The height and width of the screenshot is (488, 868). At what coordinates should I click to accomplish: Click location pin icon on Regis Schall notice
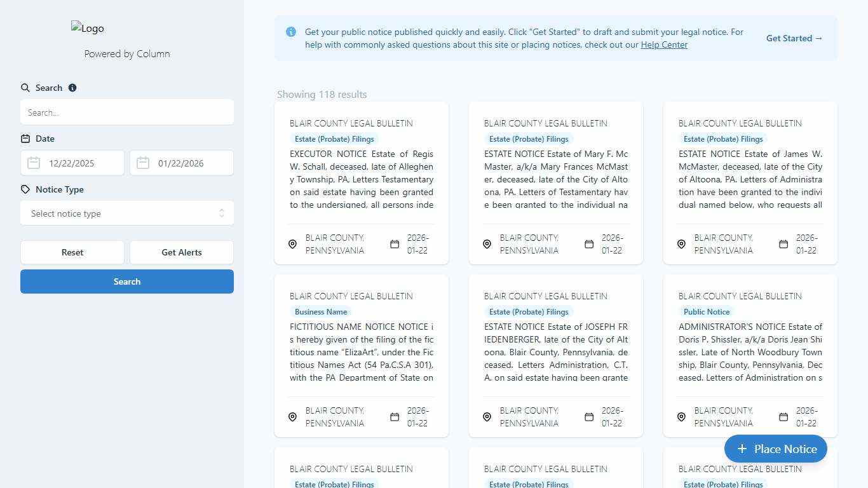pyautogui.click(x=292, y=244)
